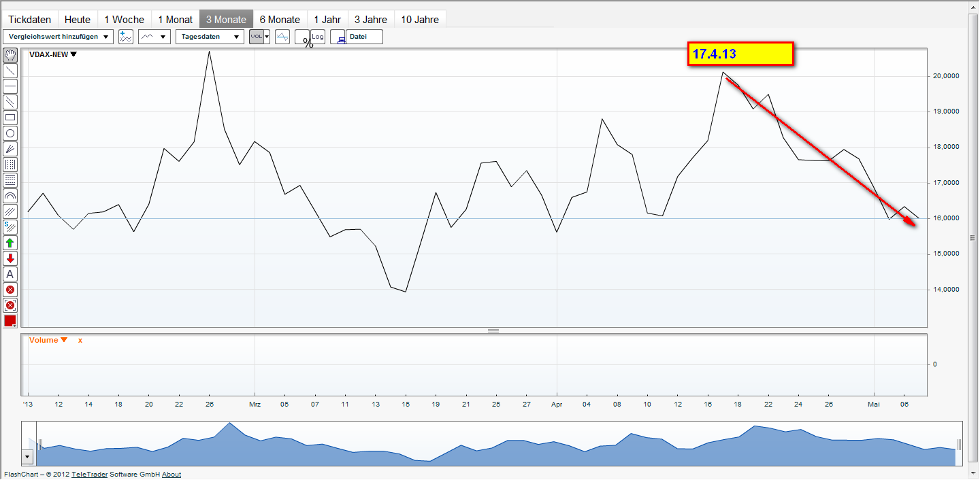Toggle the Log scale button
Image resolution: width=980 pixels, height=480 pixels.
(x=318, y=37)
